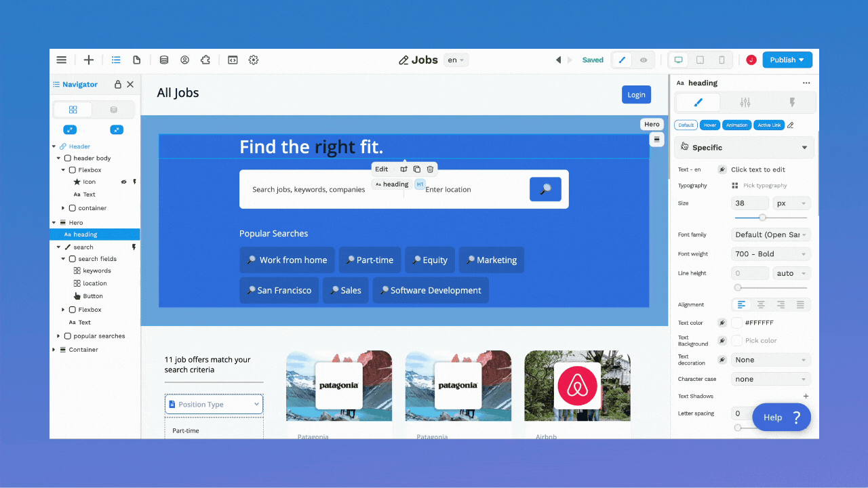868x488 pixels.
Task: Click the white Text color swatch
Action: 737,323
